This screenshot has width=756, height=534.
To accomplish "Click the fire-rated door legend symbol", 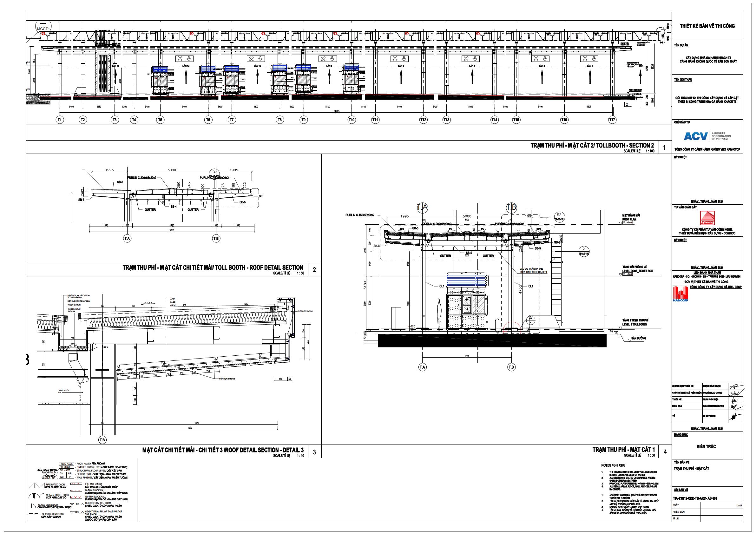I will pyautogui.click(x=37, y=485).
